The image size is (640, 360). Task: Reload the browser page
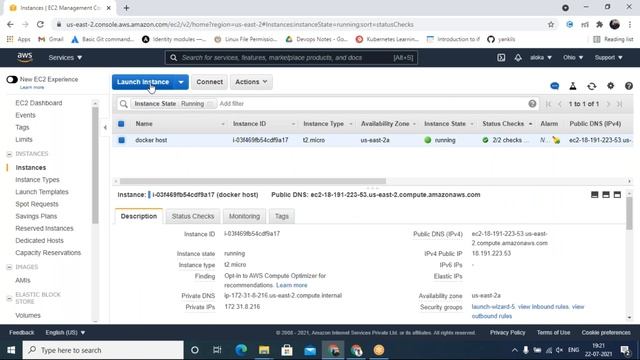point(40,24)
